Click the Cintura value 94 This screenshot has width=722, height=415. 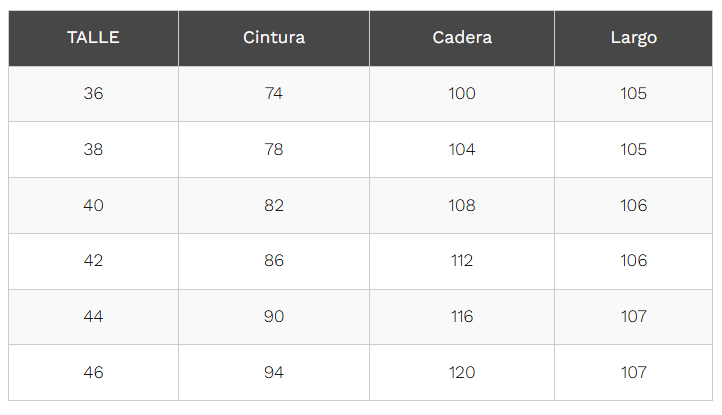(x=274, y=373)
